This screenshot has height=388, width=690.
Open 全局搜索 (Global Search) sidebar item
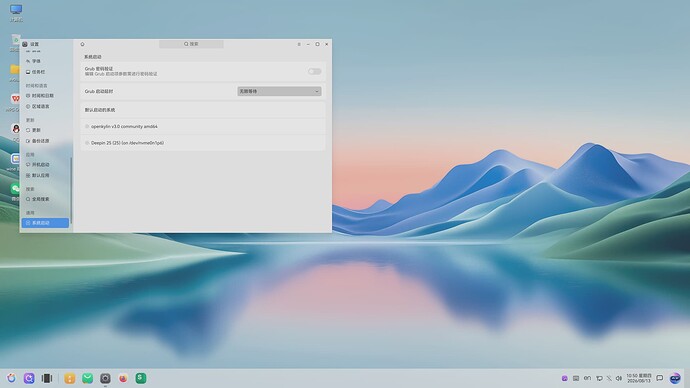coord(45,199)
